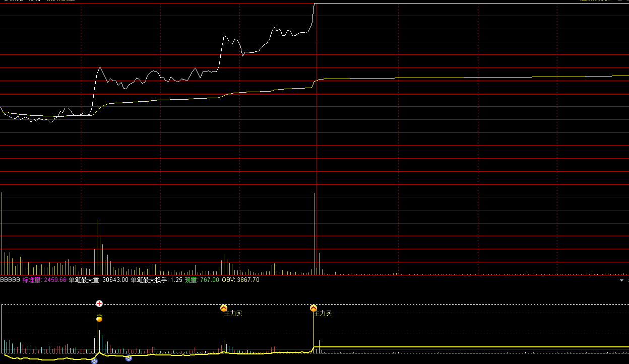Click the 单笔最大量: 30643.00 value
This screenshot has width=629, height=364.
coord(99,280)
